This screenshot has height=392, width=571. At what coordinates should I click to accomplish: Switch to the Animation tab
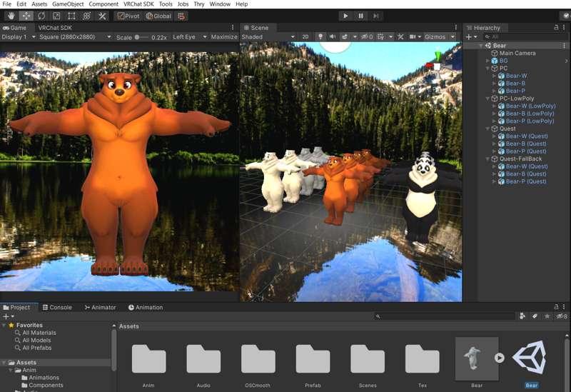pyautogui.click(x=146, y=308)
